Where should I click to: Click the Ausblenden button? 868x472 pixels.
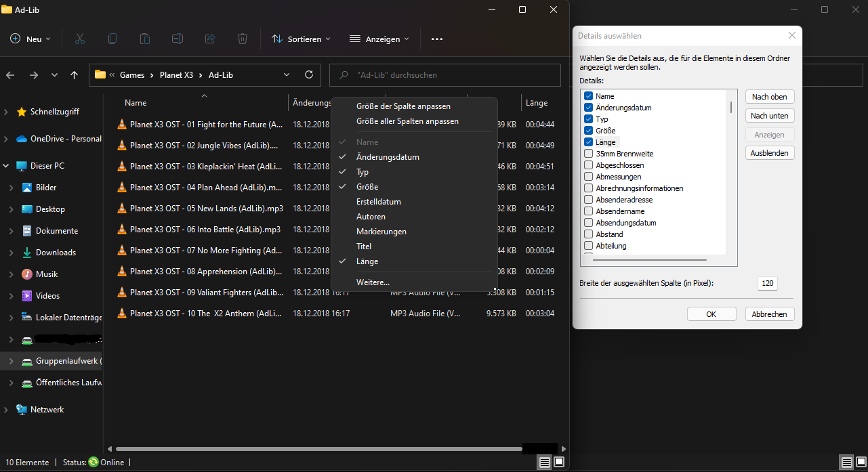click(770, 153)
